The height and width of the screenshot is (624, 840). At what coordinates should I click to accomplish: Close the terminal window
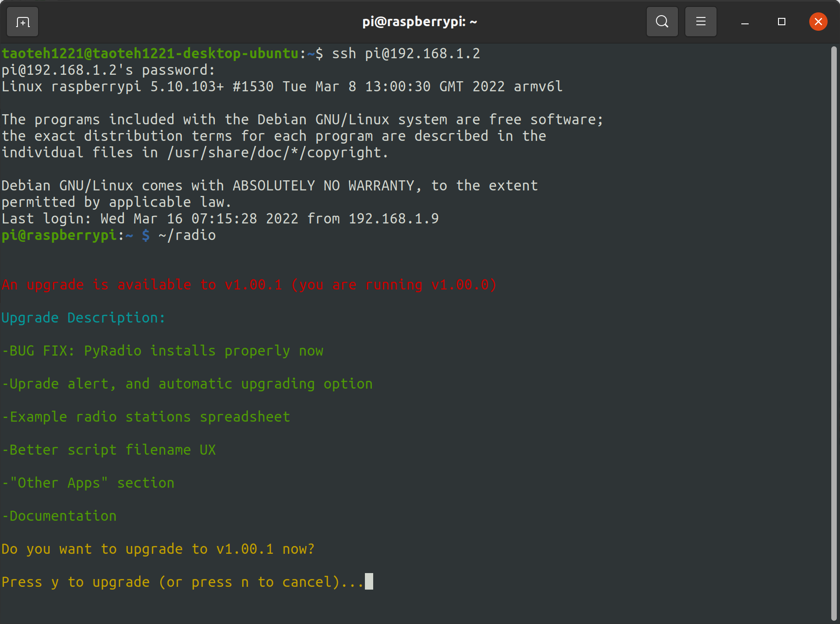point(818,22)
